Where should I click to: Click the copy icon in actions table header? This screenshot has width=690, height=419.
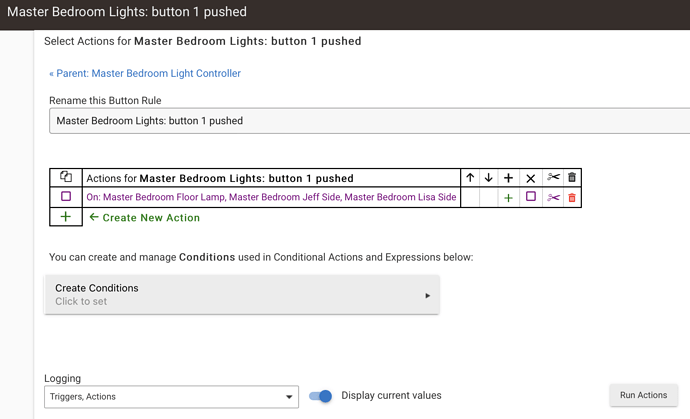(x=66, y=178)
